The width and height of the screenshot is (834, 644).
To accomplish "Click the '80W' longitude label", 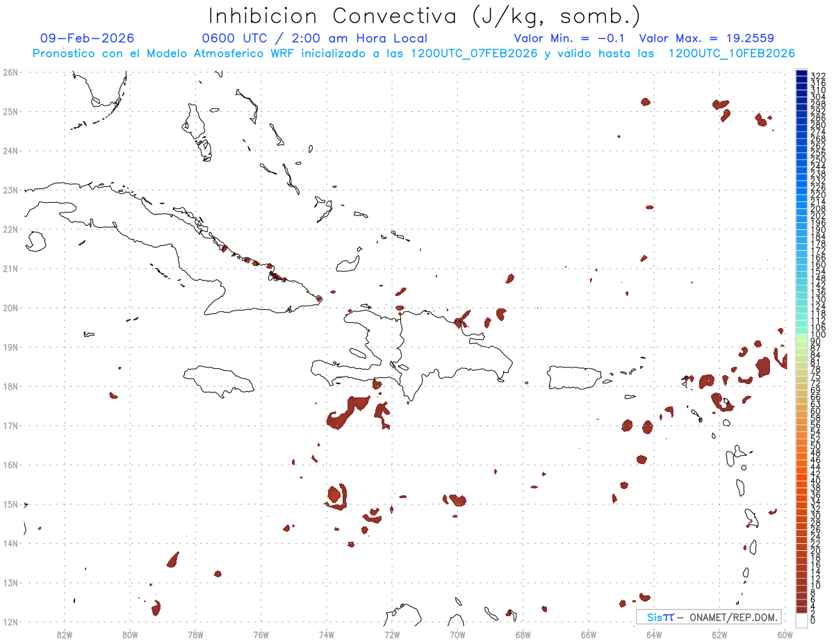I will [130, 634].
